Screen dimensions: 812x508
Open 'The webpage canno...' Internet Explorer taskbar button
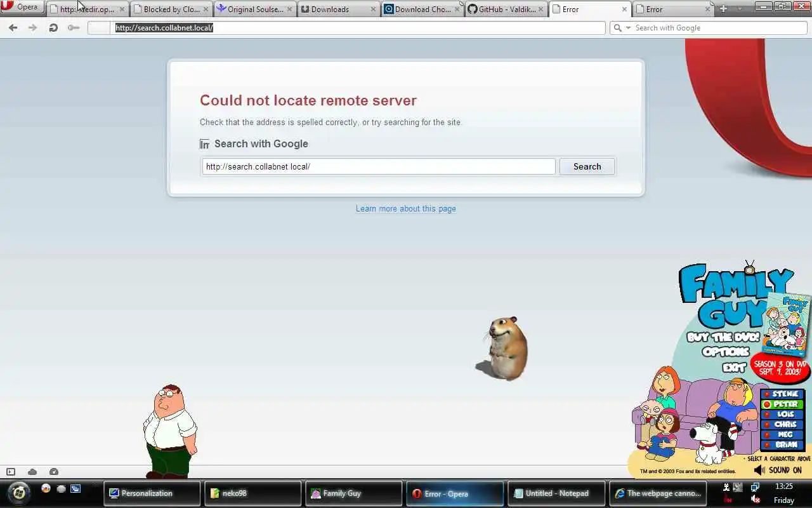[657, 493]
